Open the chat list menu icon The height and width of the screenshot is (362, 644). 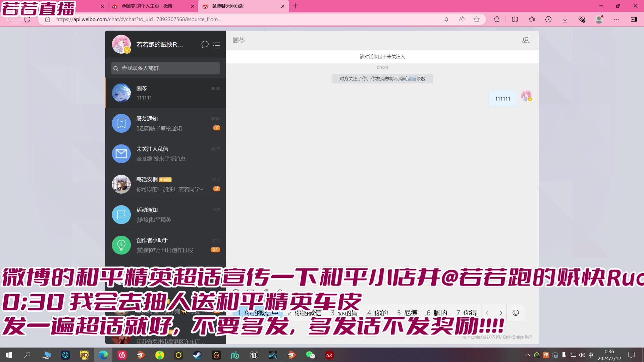click(217, 45)
